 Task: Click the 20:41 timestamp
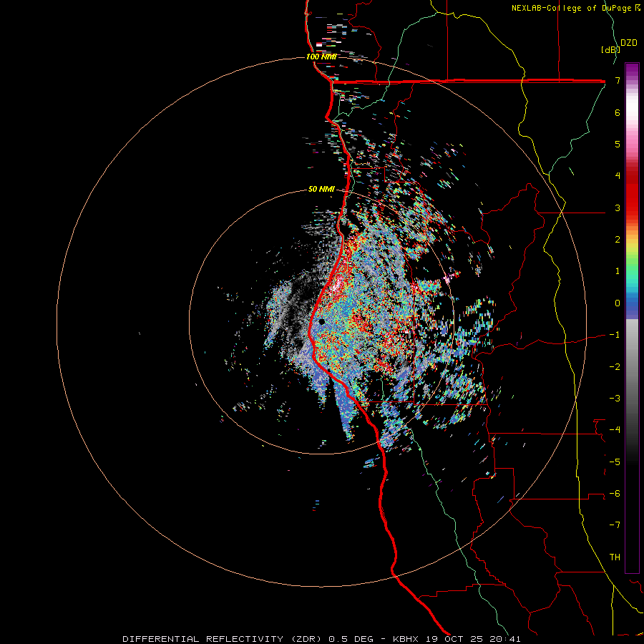pos(504,639)
